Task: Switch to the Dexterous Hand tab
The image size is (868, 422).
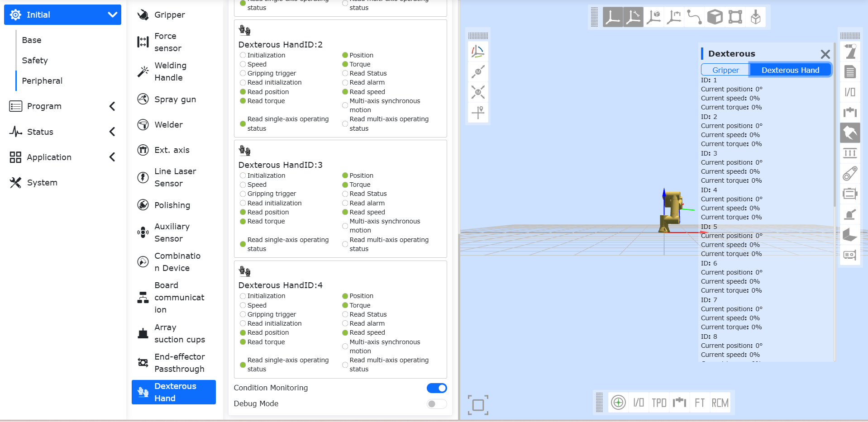Action: [x=790, y=70]
